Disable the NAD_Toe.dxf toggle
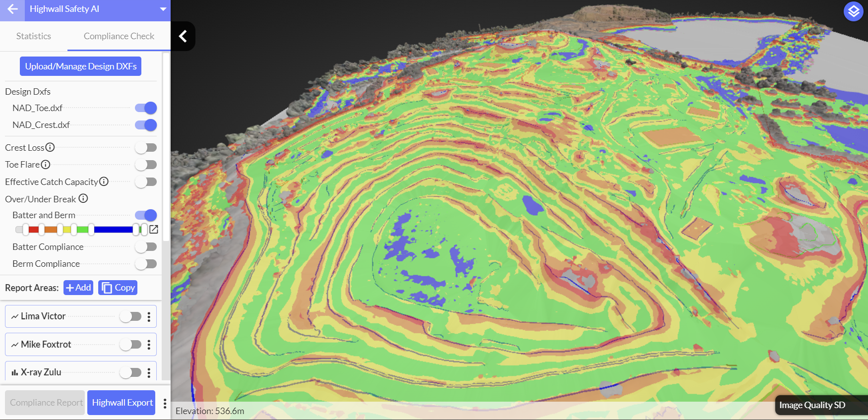 click(146, 108)
